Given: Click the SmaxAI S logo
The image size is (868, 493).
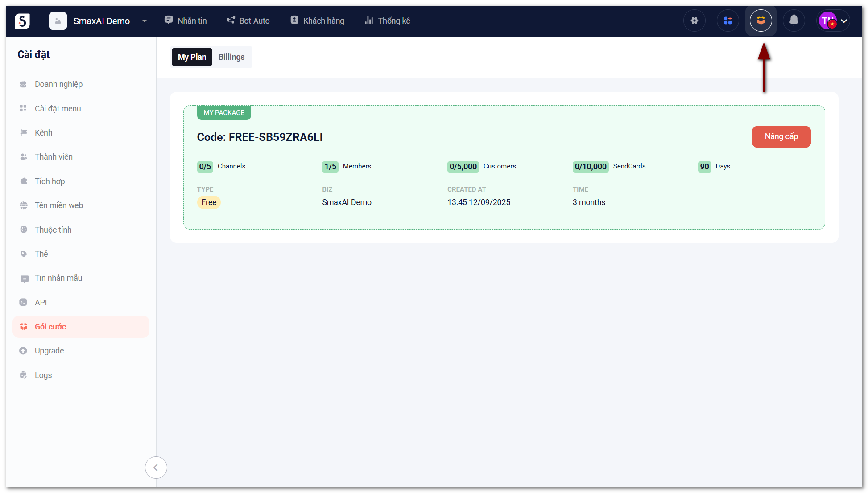Looking at the screenshot, I should click(22, 21).
